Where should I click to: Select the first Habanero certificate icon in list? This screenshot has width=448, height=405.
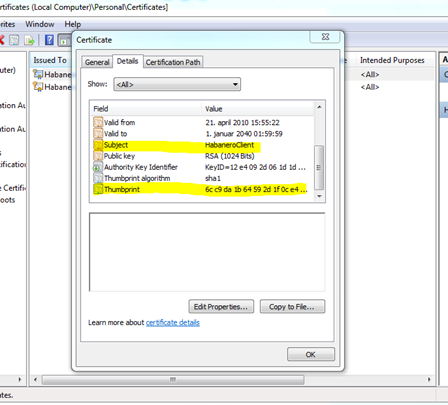(38, 74)
